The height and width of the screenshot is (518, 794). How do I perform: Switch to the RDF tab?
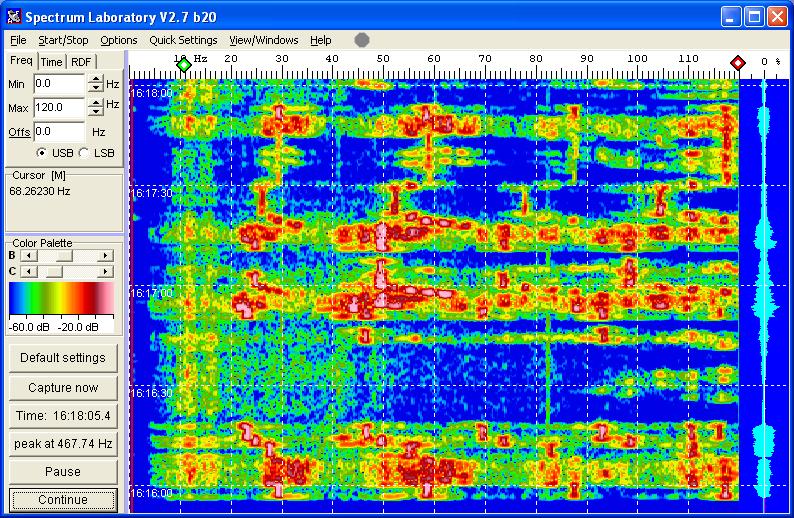pos(81,62)
